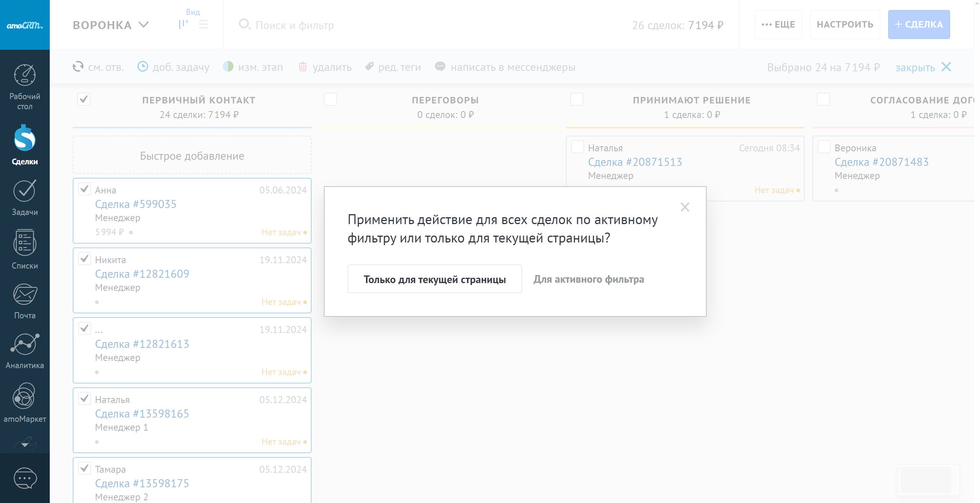Viewport: 980px width, 503px height.
Task: Expand hidden sidebar items arrow
Action: [x=24, y=445]
